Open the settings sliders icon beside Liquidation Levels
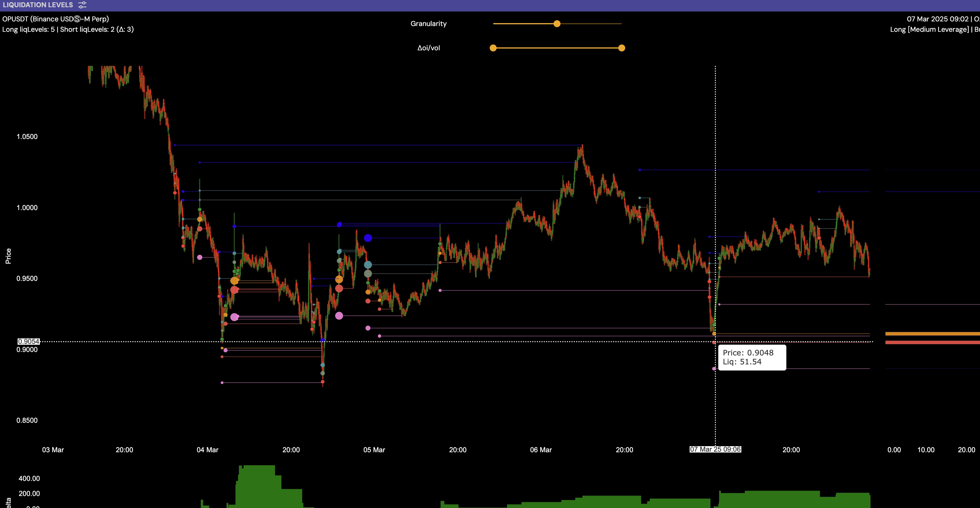 [82, 5]
